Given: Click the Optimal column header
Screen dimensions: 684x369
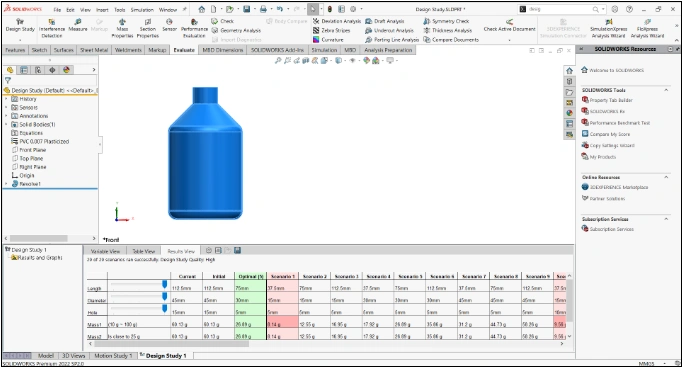Looking at the screenshot, I should [x=250, y=277].
